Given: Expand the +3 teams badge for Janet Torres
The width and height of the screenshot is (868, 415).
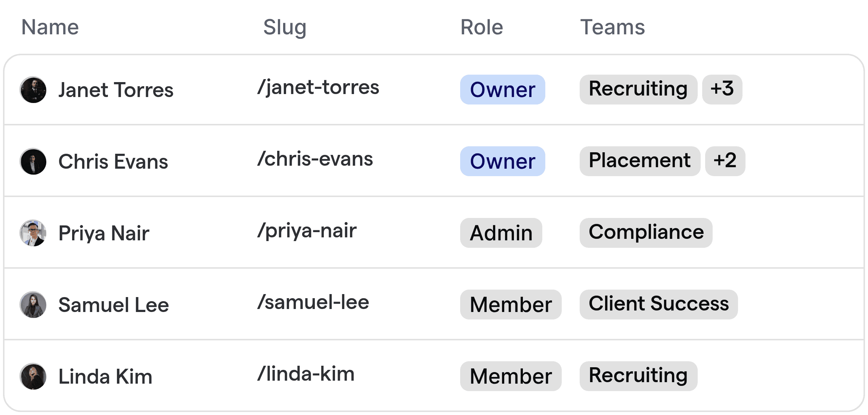Looking at the screenshot, I should (722, 89).
